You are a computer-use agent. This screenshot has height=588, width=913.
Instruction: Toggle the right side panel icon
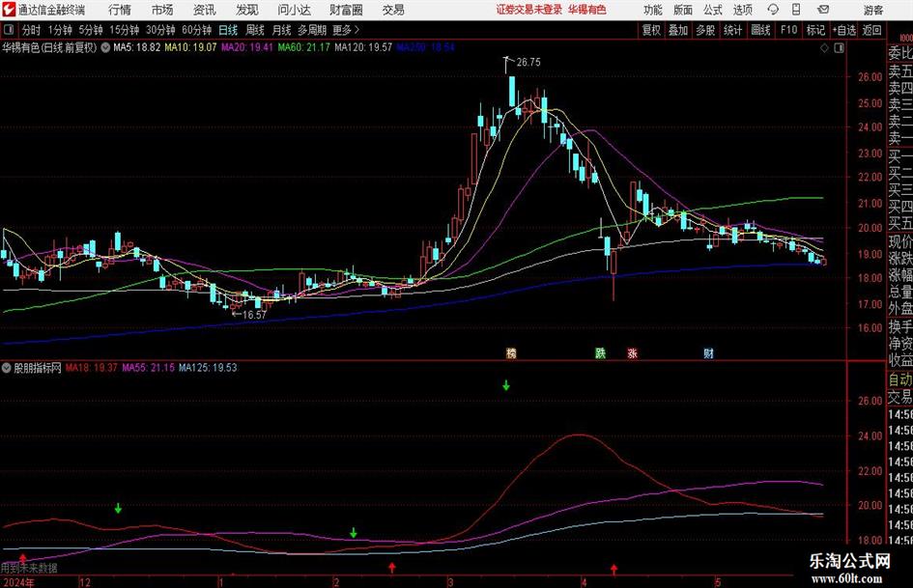pos(839,48)
